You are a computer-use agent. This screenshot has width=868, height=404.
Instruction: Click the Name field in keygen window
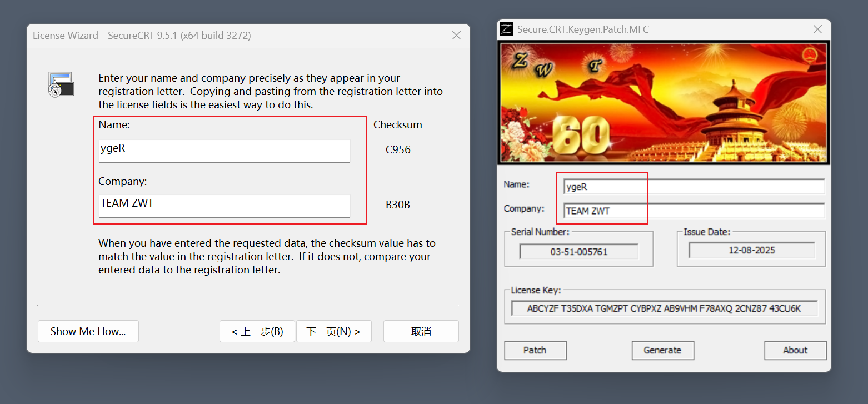(694, 187)
